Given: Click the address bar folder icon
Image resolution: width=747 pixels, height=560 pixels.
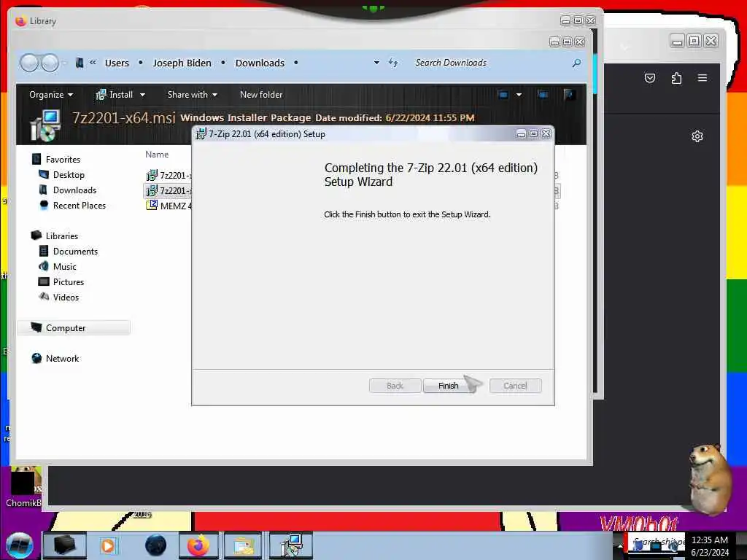Looking at the screenshot, I should (x=80, y=63).
